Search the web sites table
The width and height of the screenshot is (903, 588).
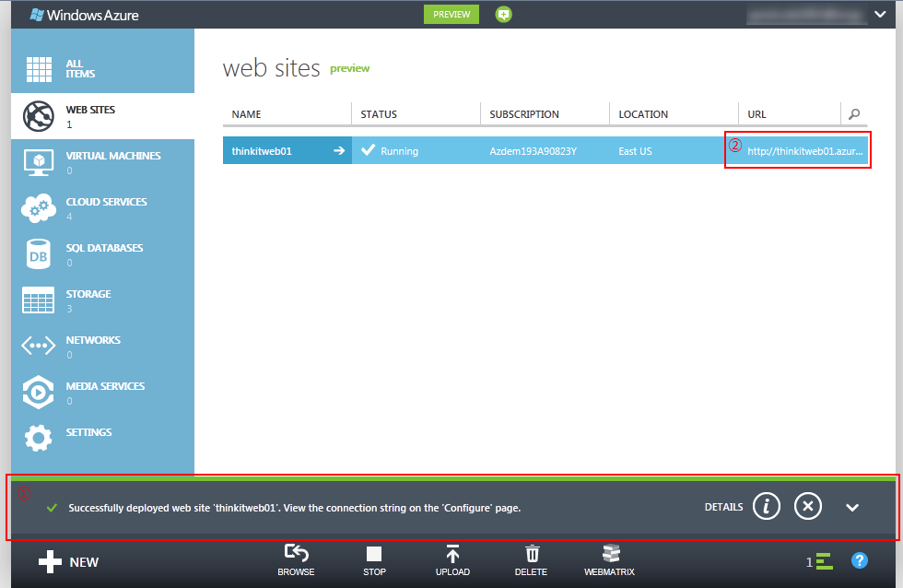point(854,114)
